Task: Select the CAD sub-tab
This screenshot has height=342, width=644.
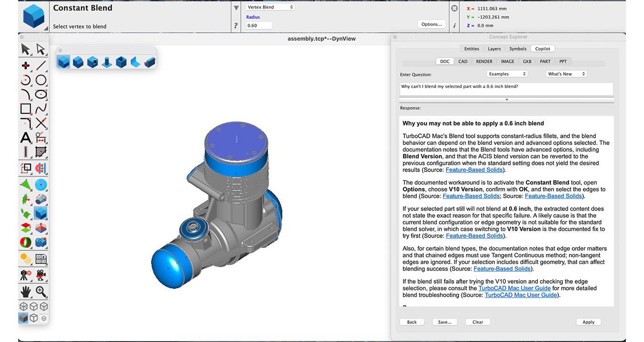Action: coord(463,61)
